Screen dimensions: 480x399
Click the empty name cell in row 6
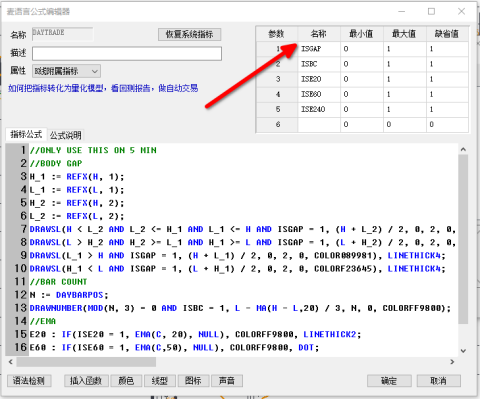click(319, 124)
